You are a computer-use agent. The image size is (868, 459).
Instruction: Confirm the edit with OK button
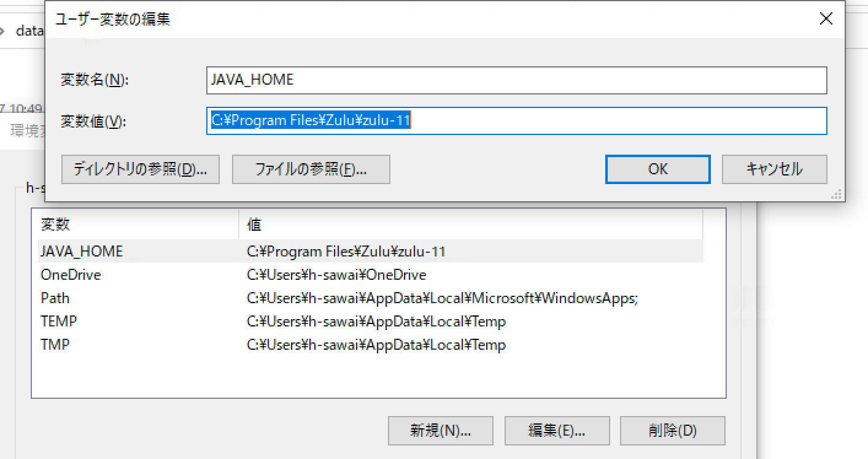tap(658, 169)
